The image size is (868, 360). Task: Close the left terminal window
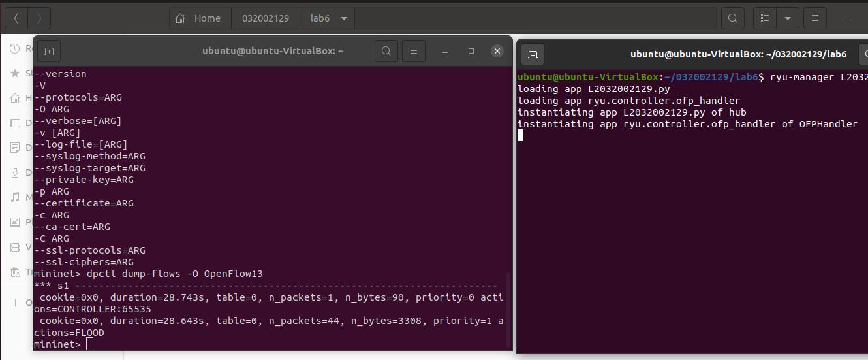(x=497, y=51)
